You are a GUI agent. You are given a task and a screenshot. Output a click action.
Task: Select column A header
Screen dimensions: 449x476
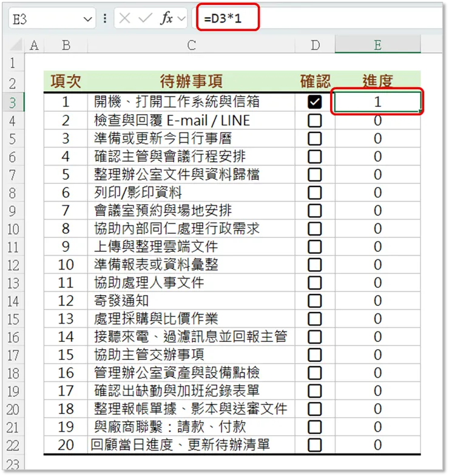click(x=34, y=46)
